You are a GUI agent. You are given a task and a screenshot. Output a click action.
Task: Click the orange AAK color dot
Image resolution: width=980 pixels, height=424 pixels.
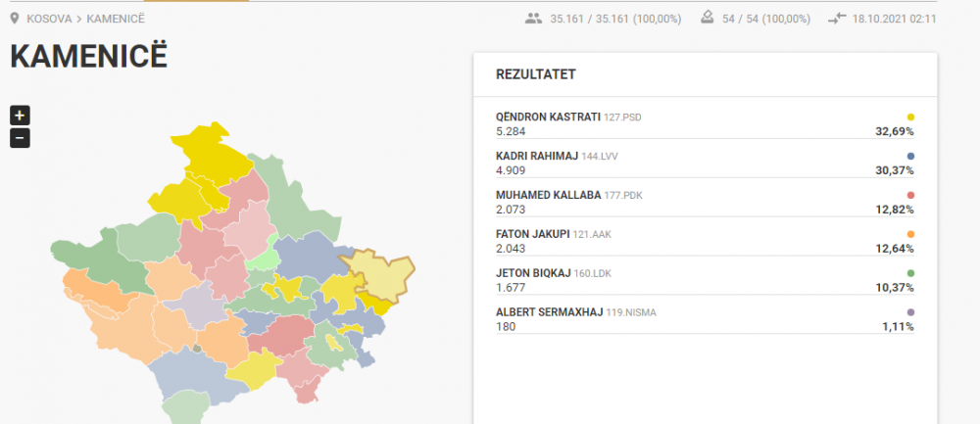(910, 234)
